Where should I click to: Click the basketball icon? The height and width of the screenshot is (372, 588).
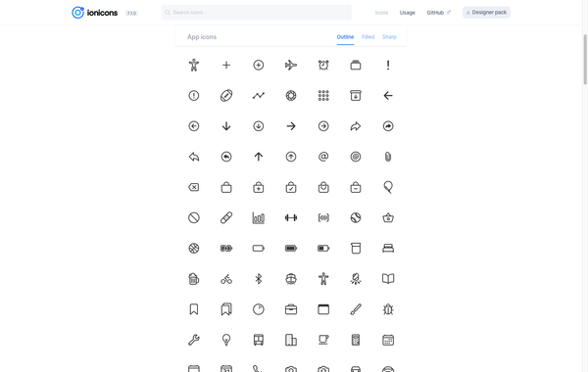[193, 249]
